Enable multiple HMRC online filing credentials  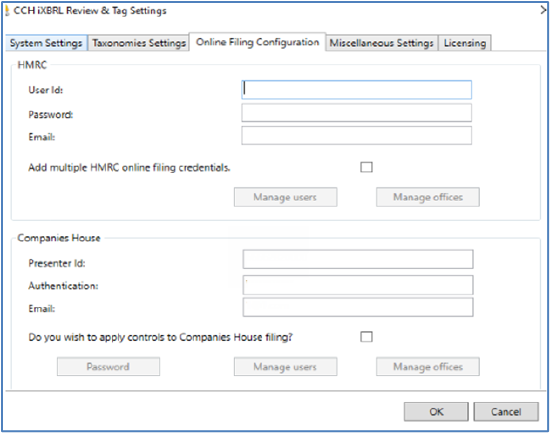click(x=366, y=167)
